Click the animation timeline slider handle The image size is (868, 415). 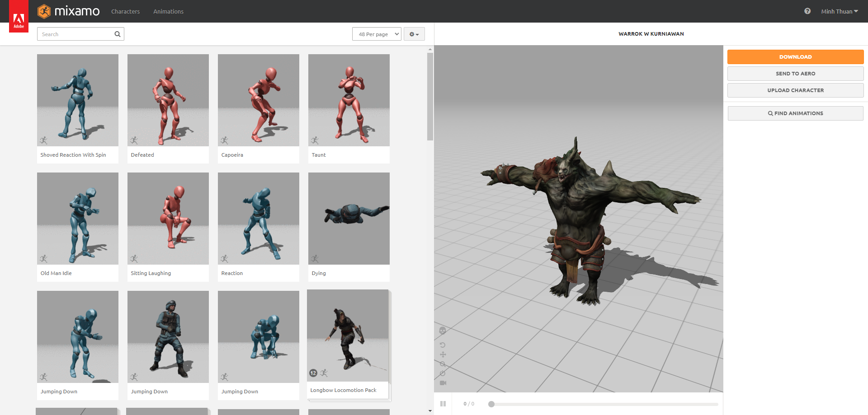click(x=491, y=404)
